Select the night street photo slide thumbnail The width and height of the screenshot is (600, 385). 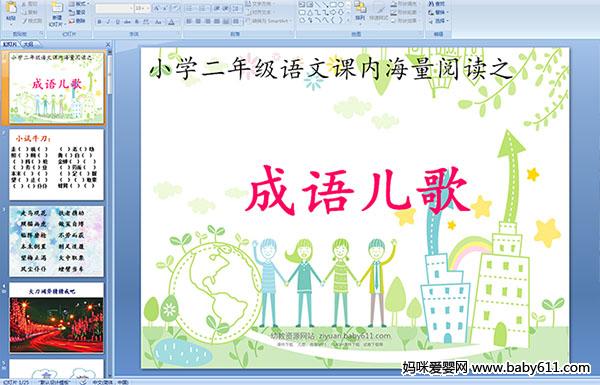coord(56,318)
